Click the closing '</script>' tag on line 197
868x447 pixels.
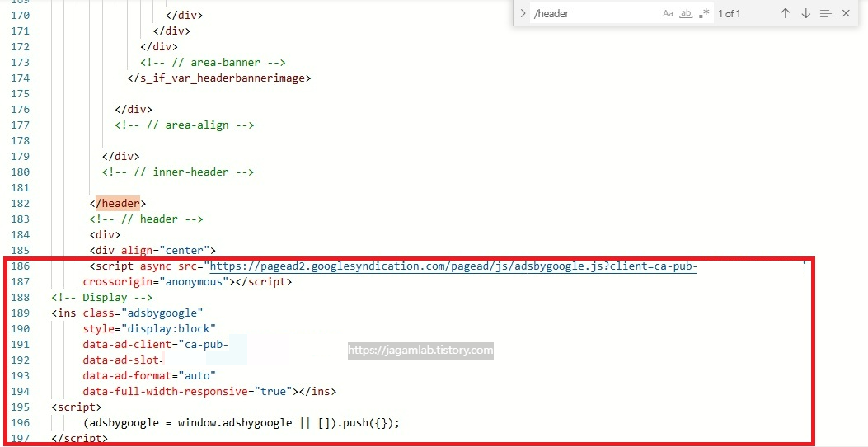[x=80, y=438]
